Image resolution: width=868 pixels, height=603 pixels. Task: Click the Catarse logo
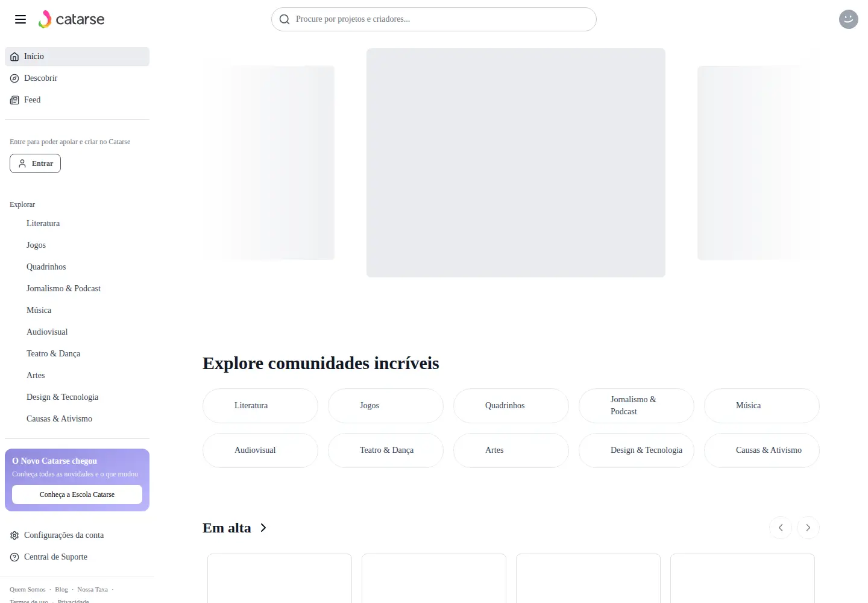(x=71, y=19)
